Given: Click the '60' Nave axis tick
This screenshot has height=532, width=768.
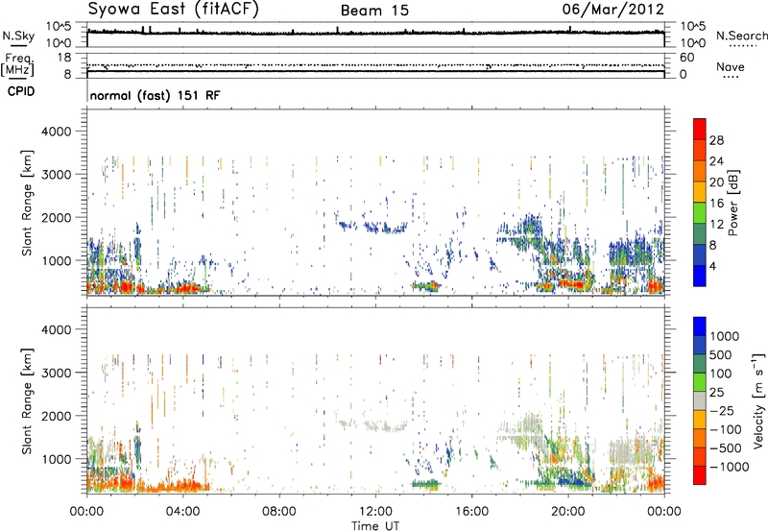Looking at the screenshot, I should (686, 58).
